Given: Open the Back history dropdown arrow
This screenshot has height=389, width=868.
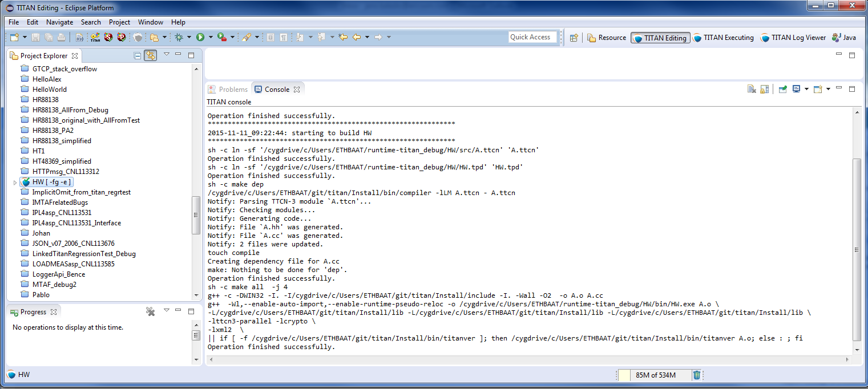Looking at the screenshot, I should [x=366, y=37].
